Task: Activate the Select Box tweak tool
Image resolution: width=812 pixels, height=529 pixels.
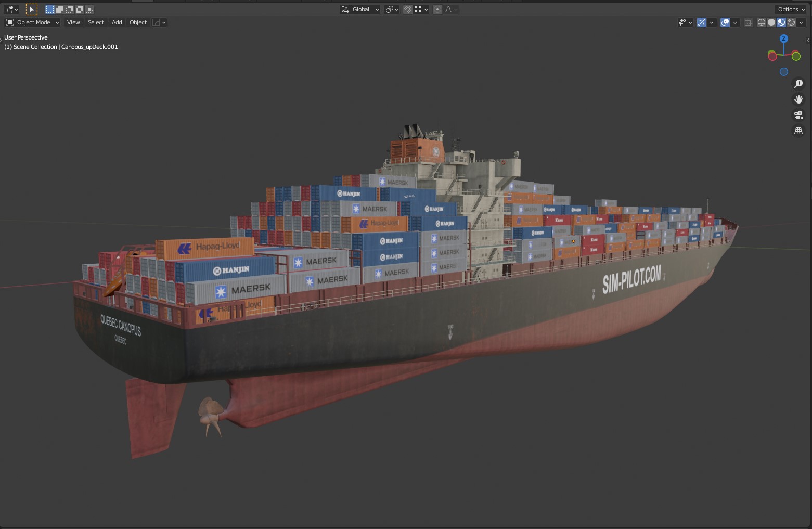Action: pos(32,9)
